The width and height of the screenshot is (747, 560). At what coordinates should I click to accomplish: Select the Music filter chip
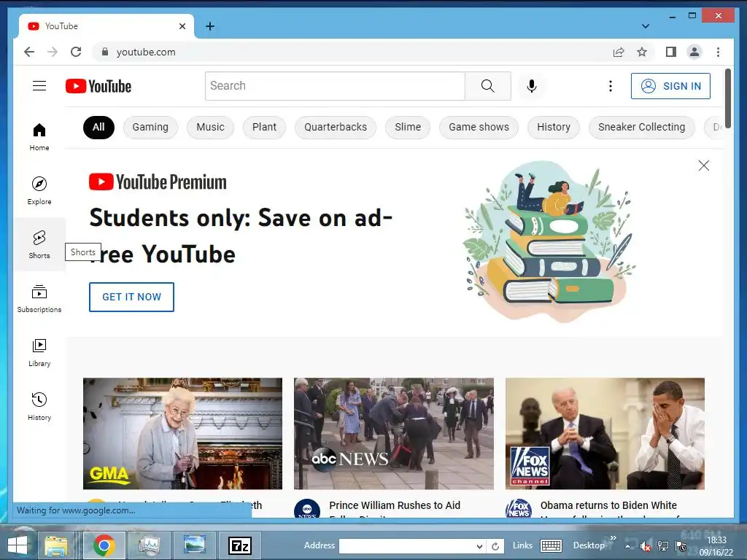[x=210, y=127]
